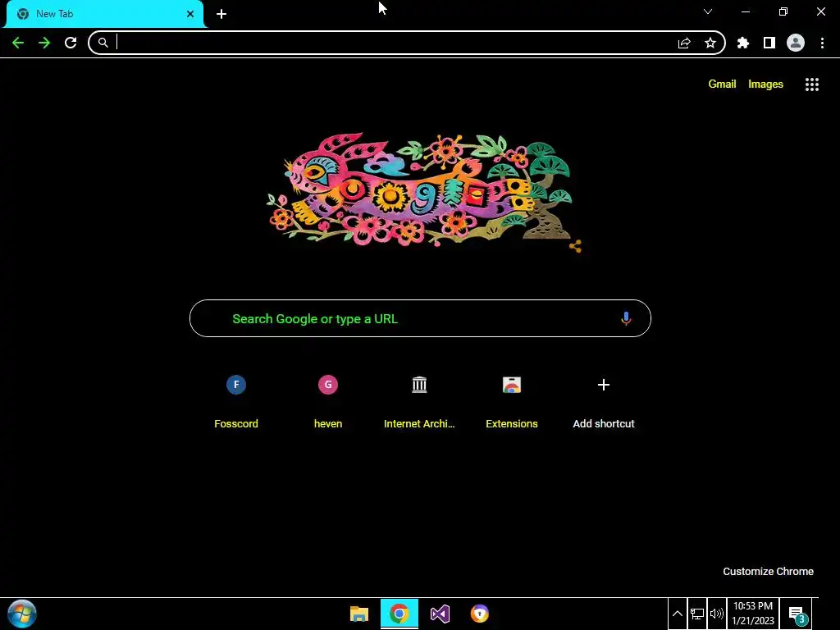Image resolution: width=840 pixels, height=630 pixels.
Task: Open the shield lock app in taskbar
Action: click(479, 614)
